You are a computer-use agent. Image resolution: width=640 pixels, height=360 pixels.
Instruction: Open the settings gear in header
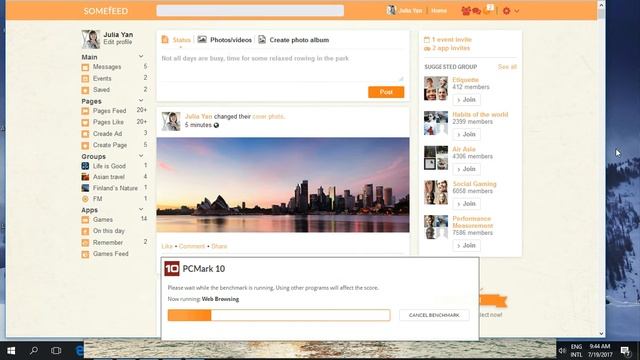tap(507, 11)
